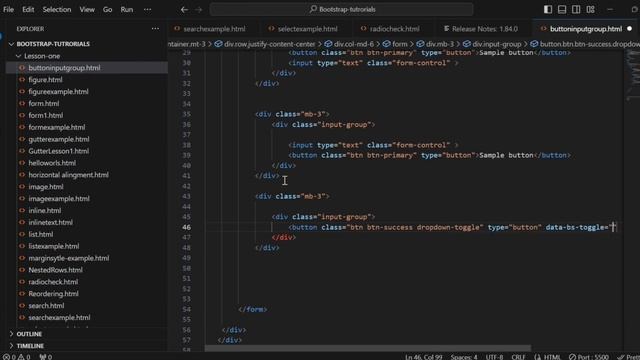The height and width of the screenshot is (360, 640).
Task: Collapse BOOTSTRAP-TUTORIALS root folder
Action: (53, 44)
